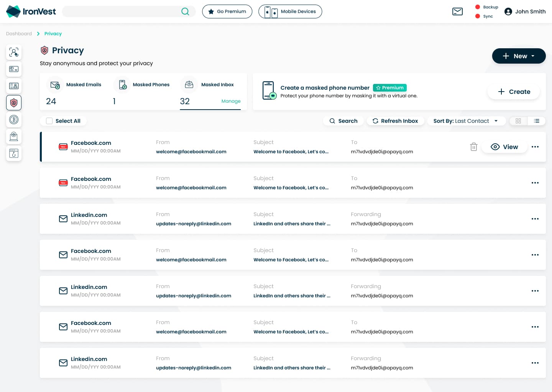
Task: Click Create masked phone number button
Action: (514, 92)
